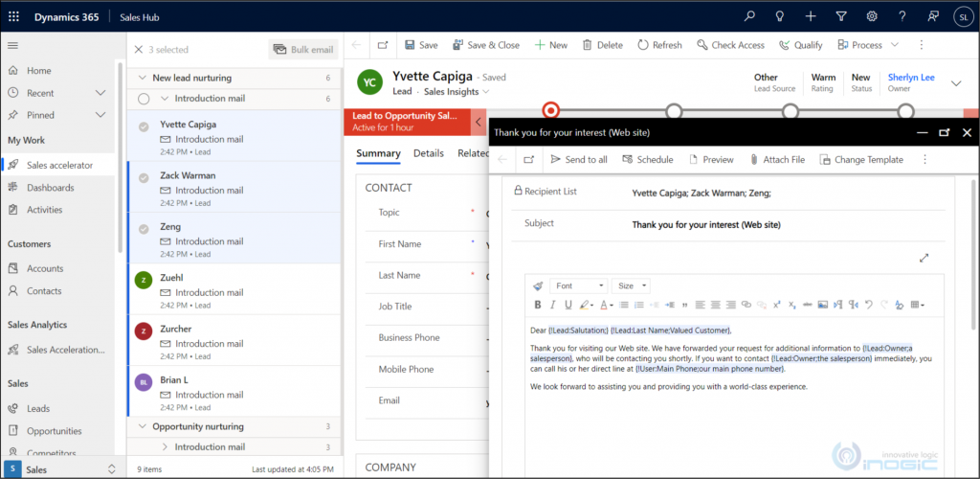Viewport: 980px width, 479px height.
Task: Open owner Sherlyn Lee link
Action: (911, 78)
